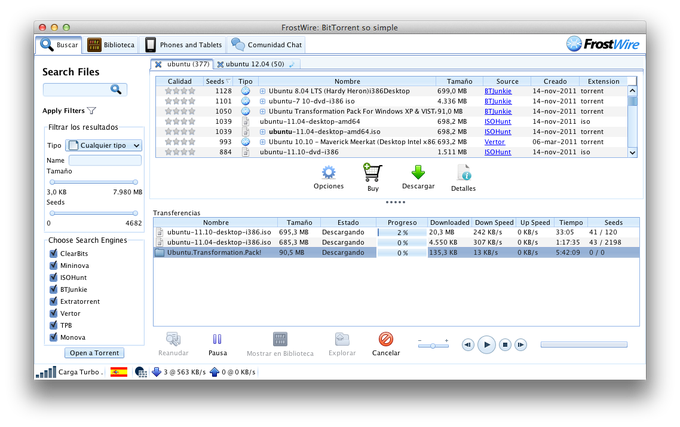Uncheck the ClearBits search engine
Screen dimensions: 680x427
(53, 253)
